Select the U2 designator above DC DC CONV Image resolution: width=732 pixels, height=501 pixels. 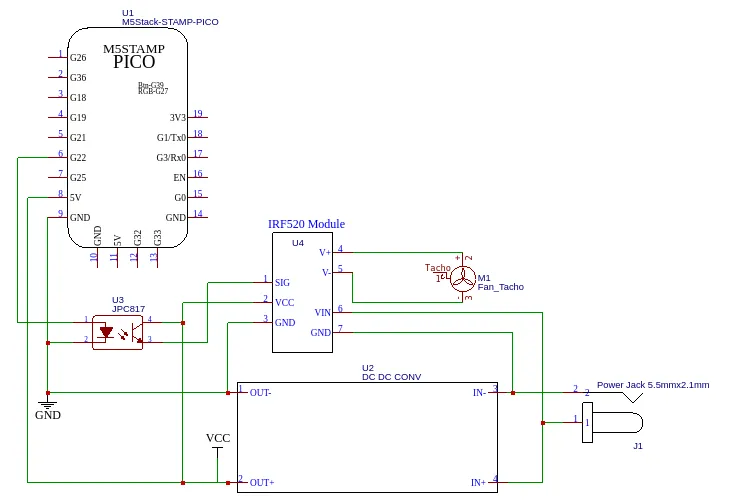pos(368,368)
